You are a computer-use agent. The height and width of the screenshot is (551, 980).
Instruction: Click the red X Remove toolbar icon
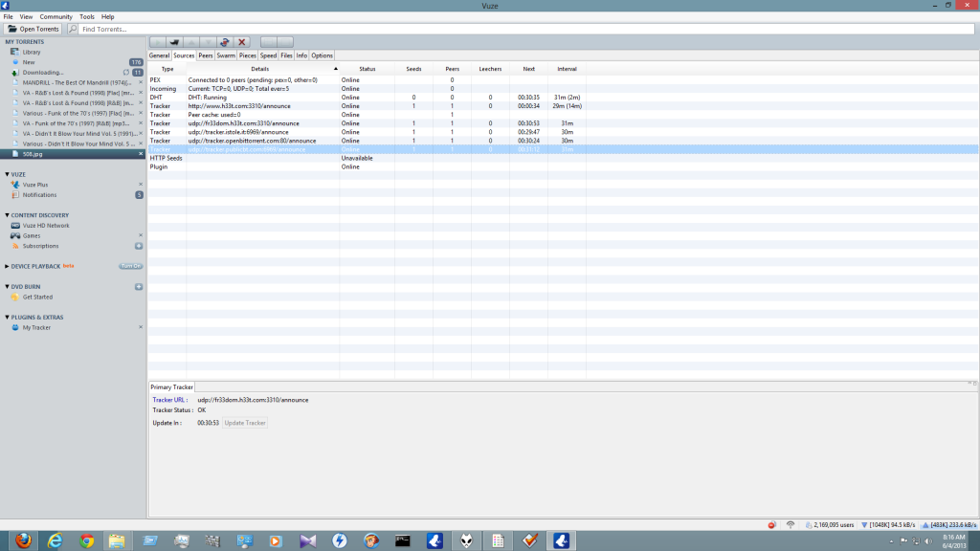click(x=242, y=42)
